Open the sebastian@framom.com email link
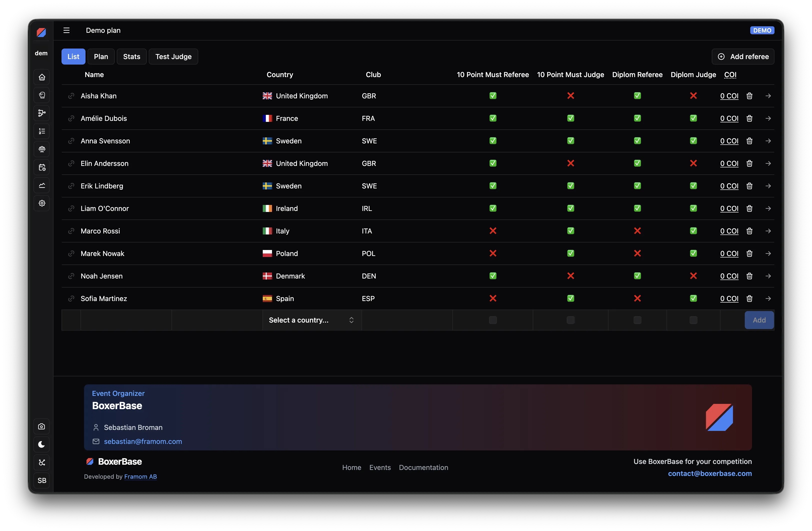The height and width of the screenshot is (531, 812). point(143,441)
